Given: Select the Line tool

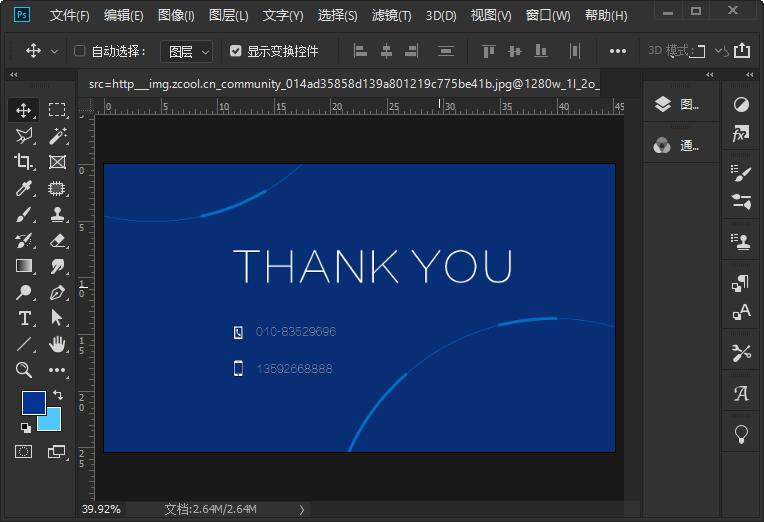Looking at the screenshot, I should point(23,344).
